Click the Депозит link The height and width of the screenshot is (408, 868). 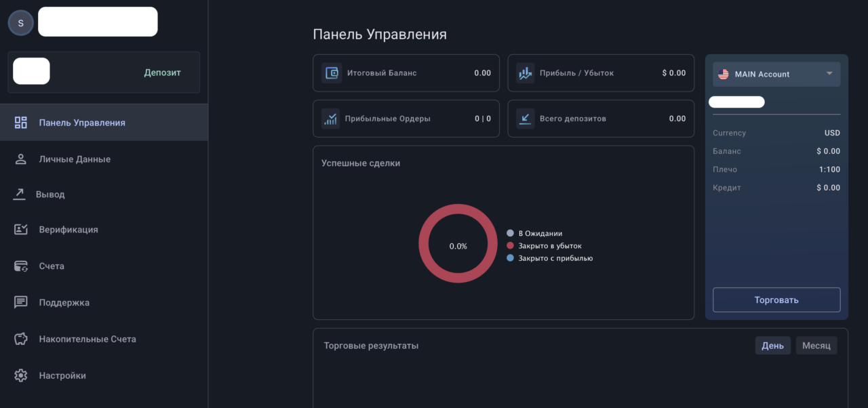pyautogui.click(x=162, y=73)
